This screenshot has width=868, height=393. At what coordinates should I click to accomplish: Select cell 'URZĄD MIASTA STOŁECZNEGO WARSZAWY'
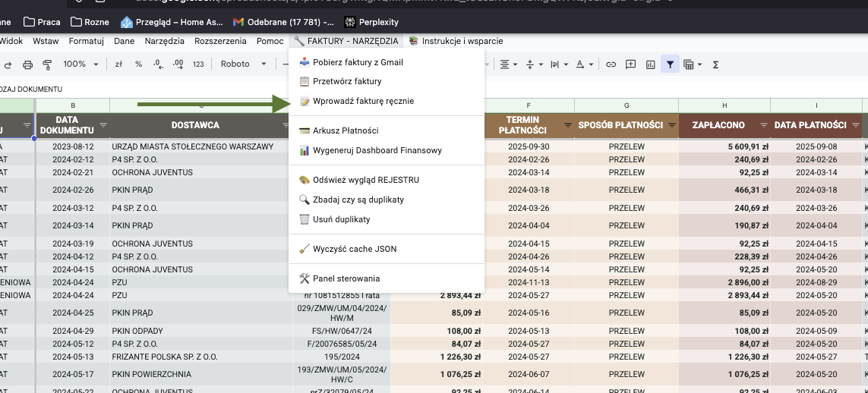click(x=192, y=146)
